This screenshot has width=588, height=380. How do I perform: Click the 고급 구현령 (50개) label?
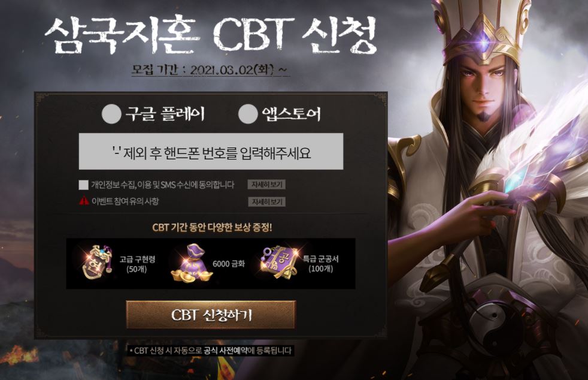click(x=137, y=264)
